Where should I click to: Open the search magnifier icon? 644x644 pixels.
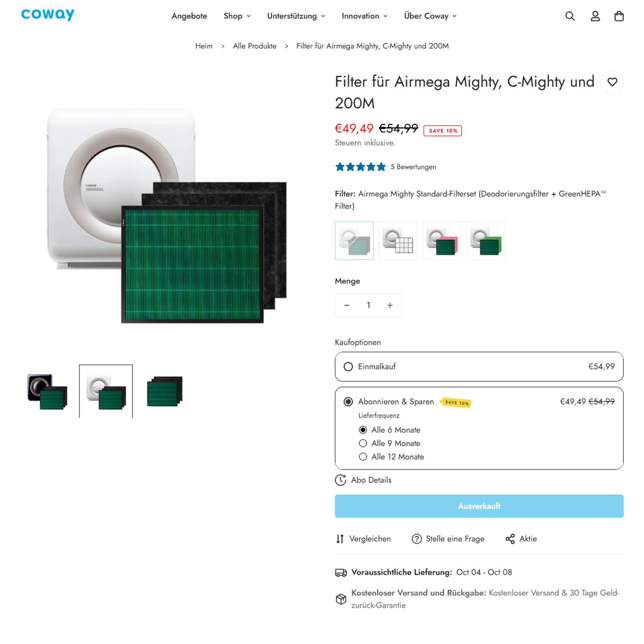(570, 16)
